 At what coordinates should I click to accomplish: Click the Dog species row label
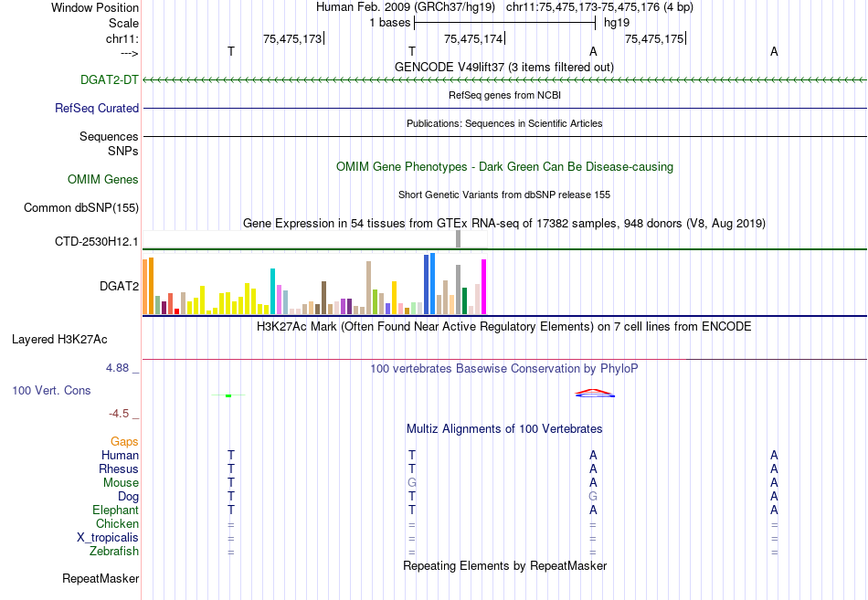129,497
